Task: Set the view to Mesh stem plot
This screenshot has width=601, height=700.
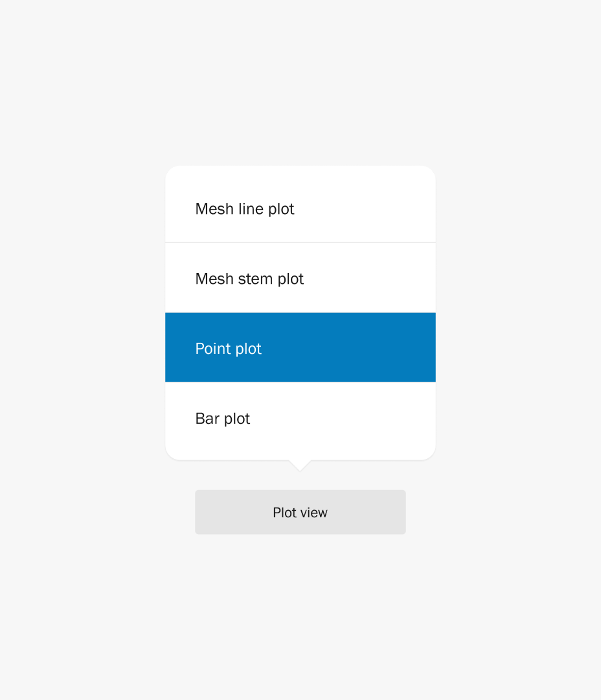Action: pos(300,279)
